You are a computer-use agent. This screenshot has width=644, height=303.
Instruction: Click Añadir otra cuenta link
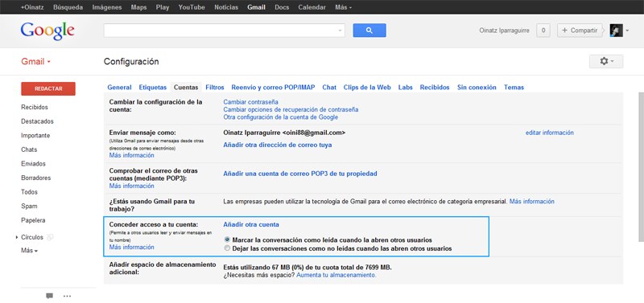[x=251, y=224]
